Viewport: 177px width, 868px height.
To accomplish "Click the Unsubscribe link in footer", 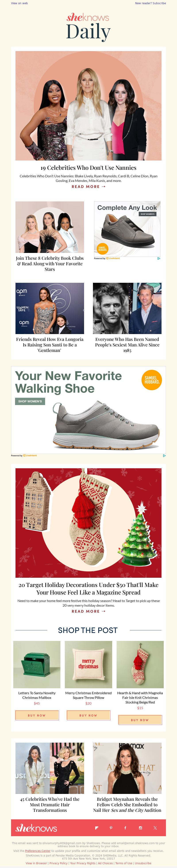I will [x=143, y=863].
